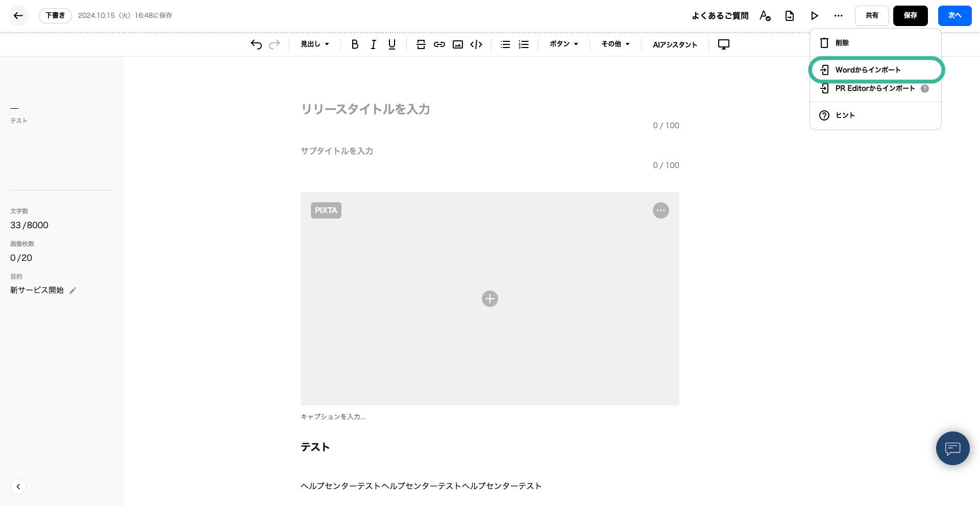
Task: Toggle bold formatting
Action: 355,44
